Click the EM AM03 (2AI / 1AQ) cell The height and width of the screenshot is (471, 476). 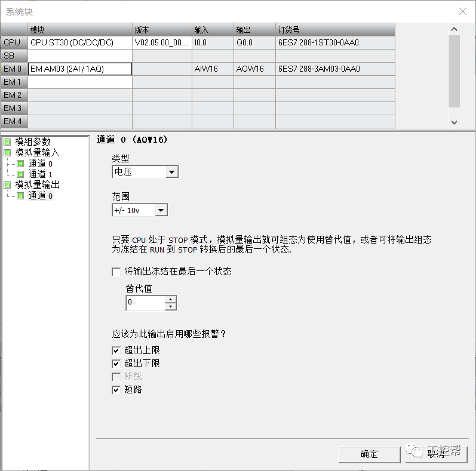coord(80,69)
